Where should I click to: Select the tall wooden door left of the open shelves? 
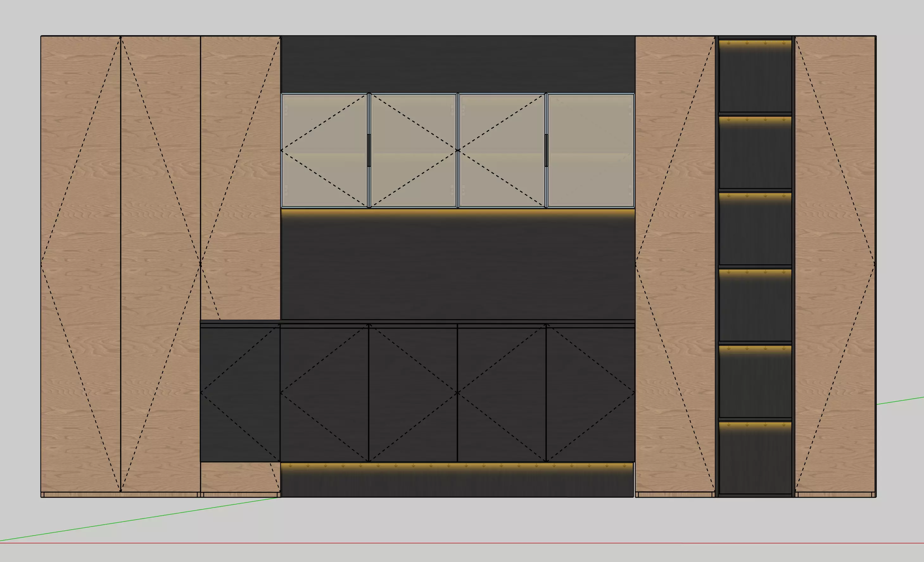tap(675, 264)
